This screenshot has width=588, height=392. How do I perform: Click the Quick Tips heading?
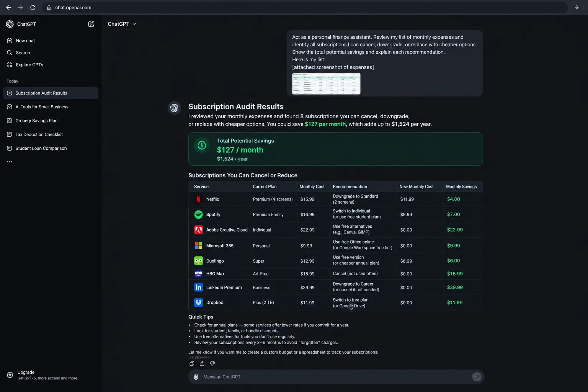point(201,317)
